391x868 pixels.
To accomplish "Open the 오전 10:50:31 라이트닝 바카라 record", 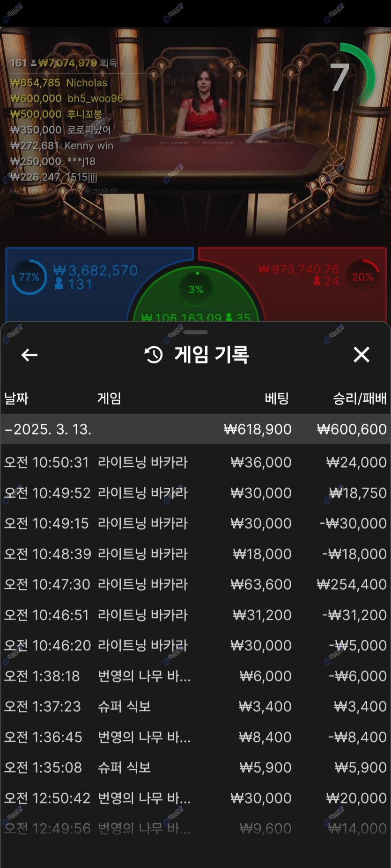I will pos(195,462).
